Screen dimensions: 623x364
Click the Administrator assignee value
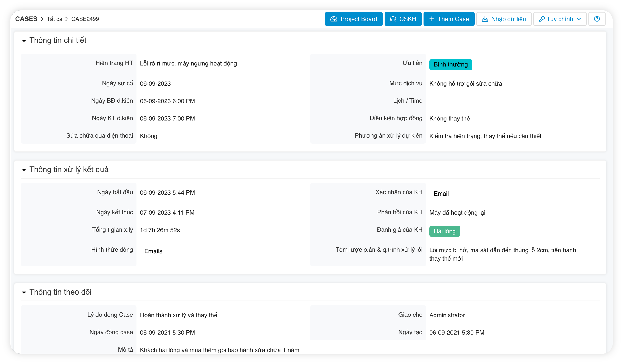(x=447, y=315)
